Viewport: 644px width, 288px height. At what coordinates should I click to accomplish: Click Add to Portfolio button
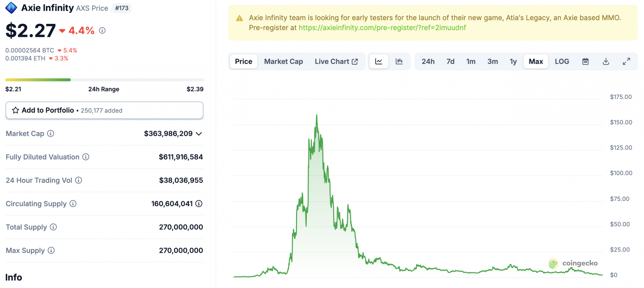(x=104, y=110)
